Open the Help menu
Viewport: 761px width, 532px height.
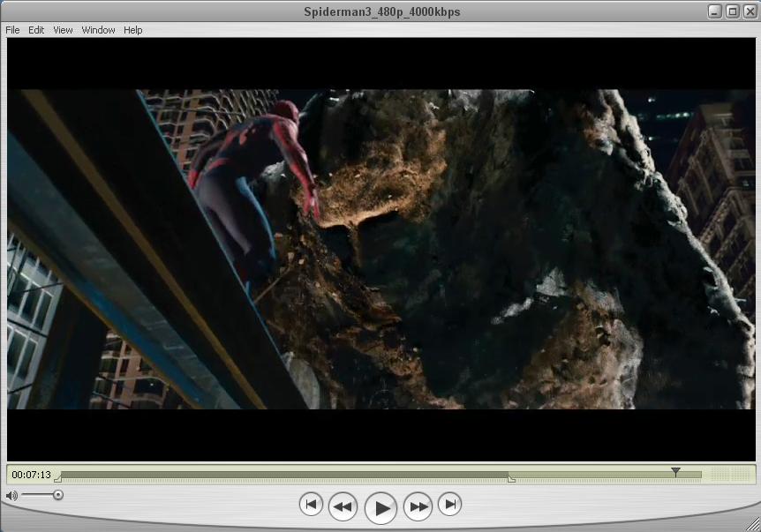point(132,30)
